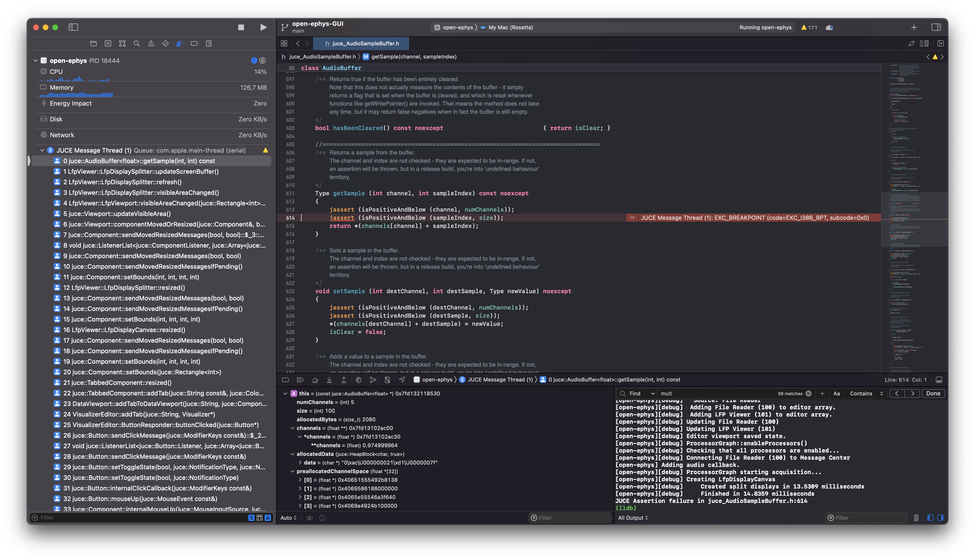This screenshot has width=975, height=560.
Task: Click juce_AudioSampleBuffer.h in the jump bar
Action: pyautogui.click(x=319, y=57)
